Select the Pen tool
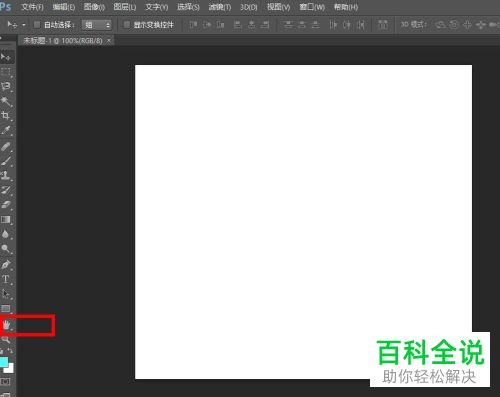Viewport: 500px width, 397px height. (6, 265)
